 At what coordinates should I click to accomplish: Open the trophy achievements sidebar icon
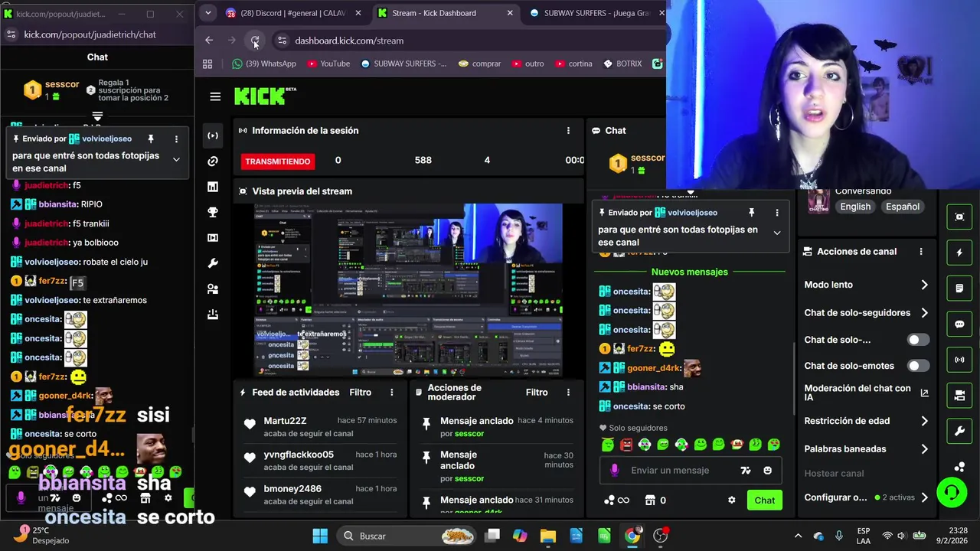click(213, 212)
